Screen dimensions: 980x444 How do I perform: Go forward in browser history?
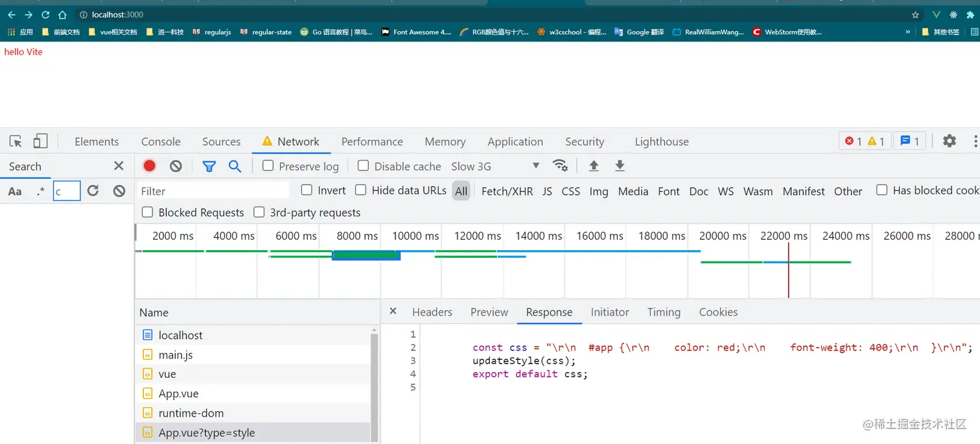pos(29,14)
